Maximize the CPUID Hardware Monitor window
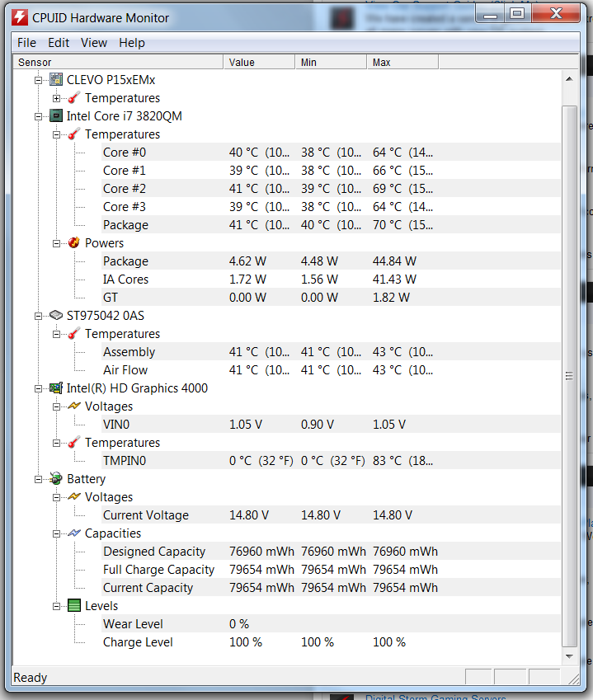Viewport: 593px width, 700px height. pyautogui.click(x=517, y=13)
